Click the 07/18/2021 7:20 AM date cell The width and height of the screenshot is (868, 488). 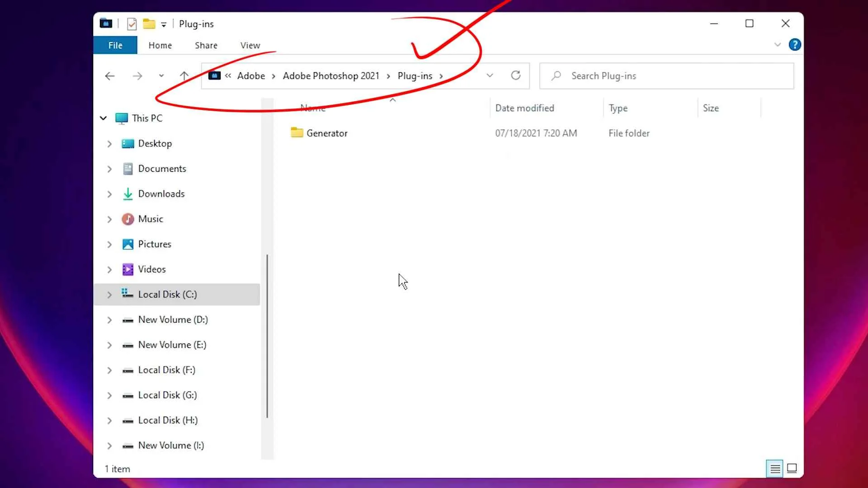point(536,133)
